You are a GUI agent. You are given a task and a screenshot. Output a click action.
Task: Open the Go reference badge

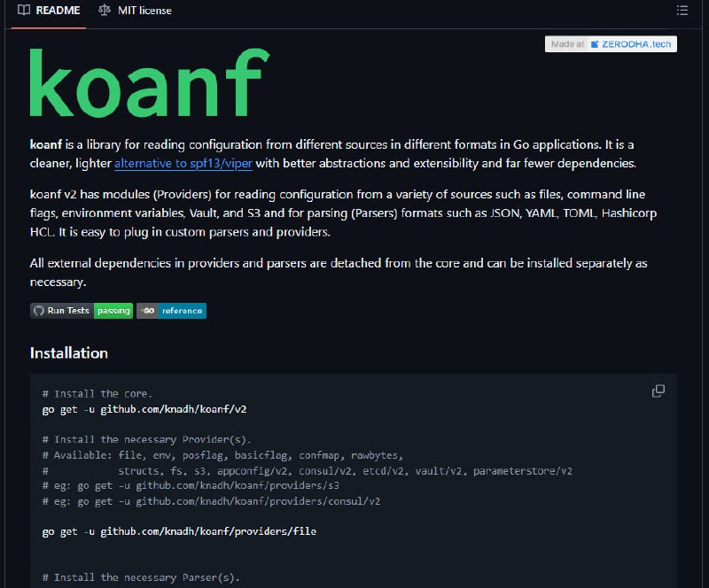(x=171, y=311)
